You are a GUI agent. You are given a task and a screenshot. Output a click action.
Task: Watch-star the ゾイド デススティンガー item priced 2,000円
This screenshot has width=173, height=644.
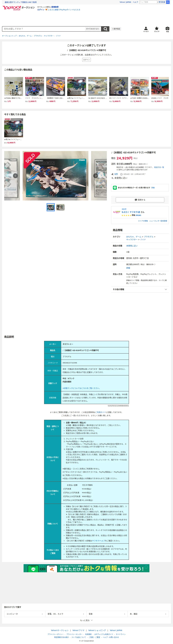point(41,93)
